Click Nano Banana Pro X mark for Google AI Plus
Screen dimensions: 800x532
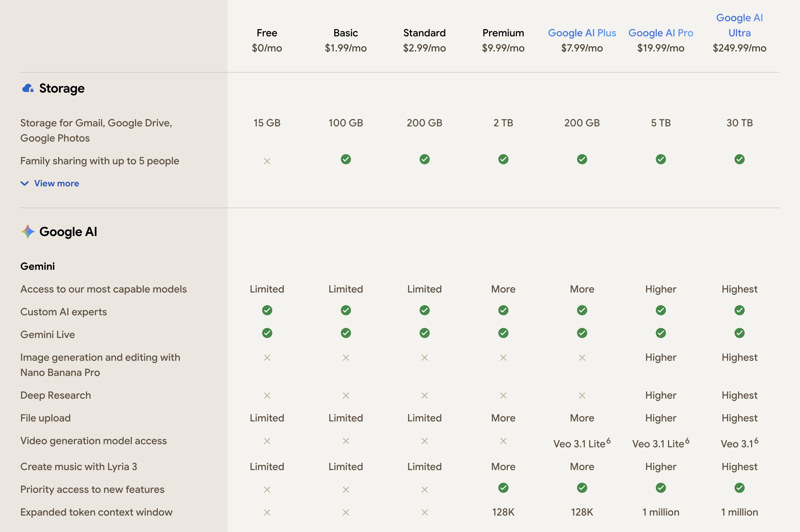(x=582, y=357)
